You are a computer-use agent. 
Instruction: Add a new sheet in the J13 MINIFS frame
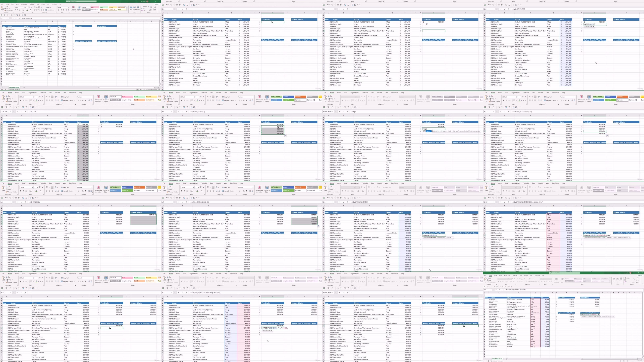[507, 359]
